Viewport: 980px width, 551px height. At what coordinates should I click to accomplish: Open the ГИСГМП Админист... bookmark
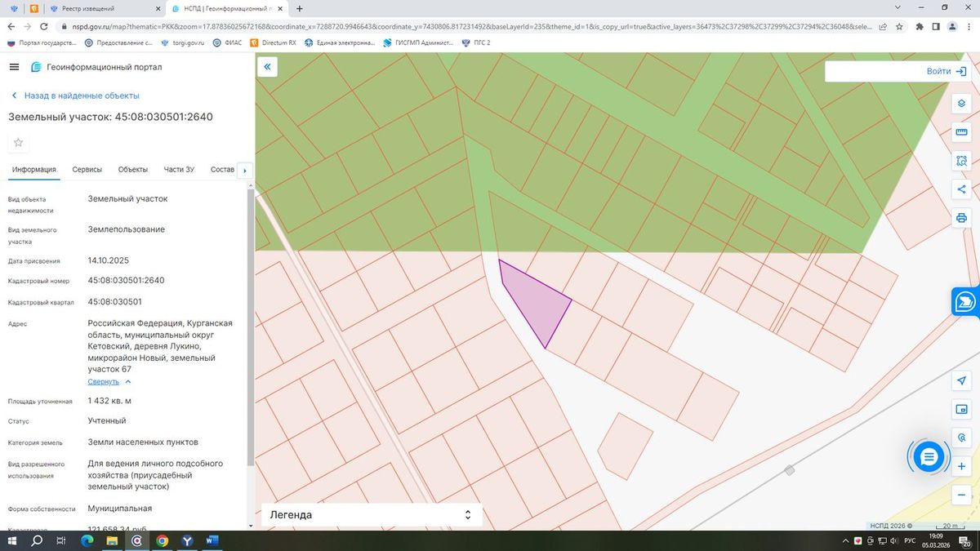tap(419, 42)
